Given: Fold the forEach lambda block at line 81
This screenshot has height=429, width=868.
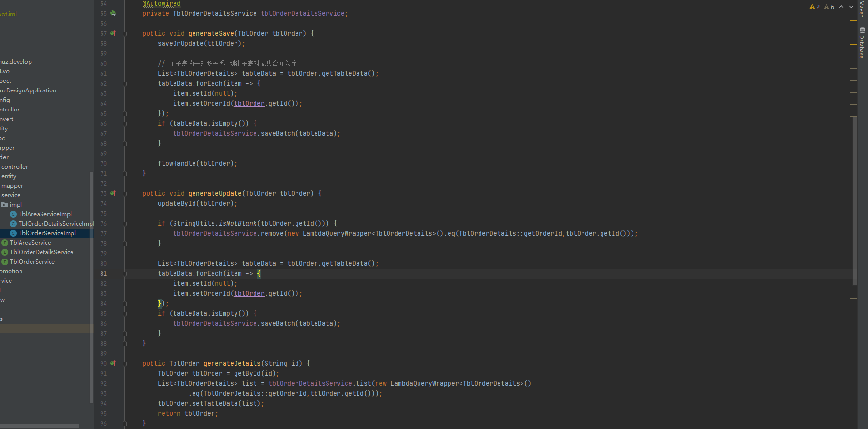Looking at the screenshot, I should (x=124, y=274).
